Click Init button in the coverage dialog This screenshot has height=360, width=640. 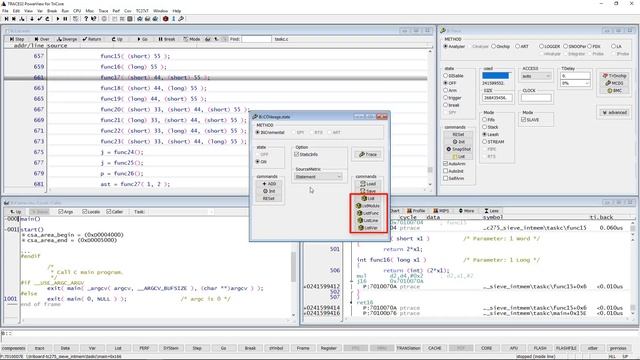[269, 191]
